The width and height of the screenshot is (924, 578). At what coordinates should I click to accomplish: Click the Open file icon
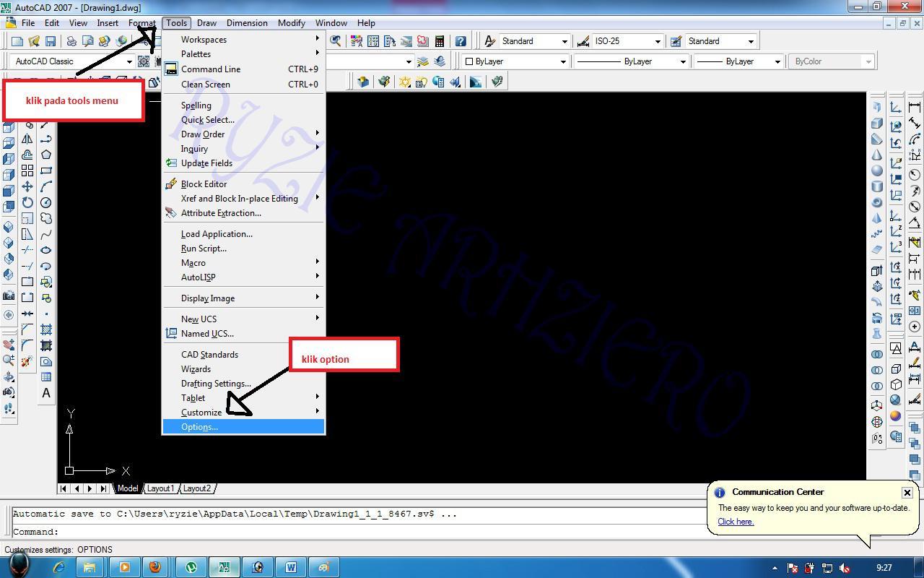coord(34,42)
